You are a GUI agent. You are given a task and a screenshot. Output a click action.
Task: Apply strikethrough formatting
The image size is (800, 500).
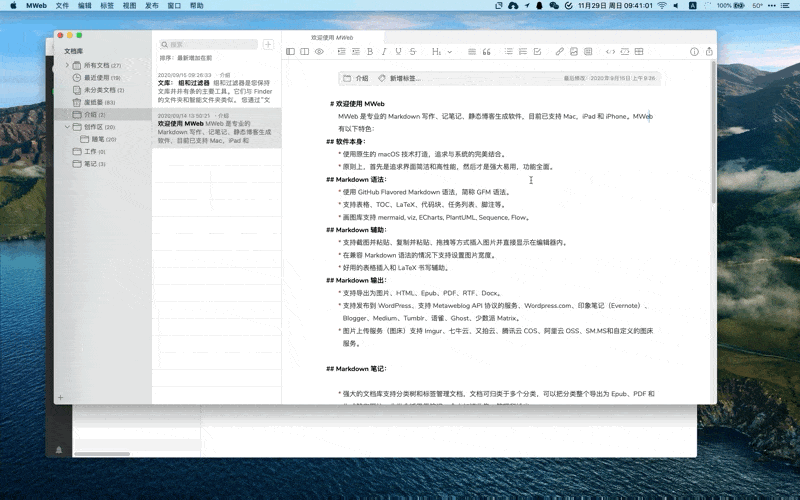[x=413, y=52]
